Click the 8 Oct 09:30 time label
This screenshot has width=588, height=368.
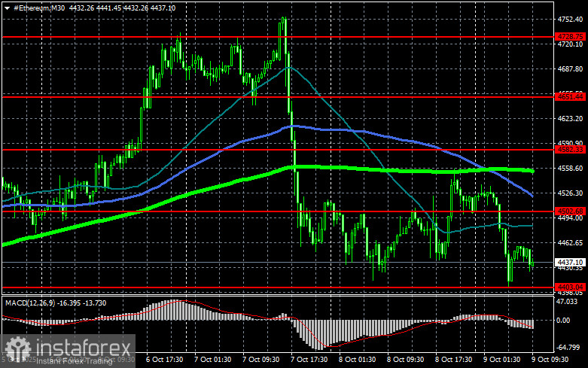405,360
